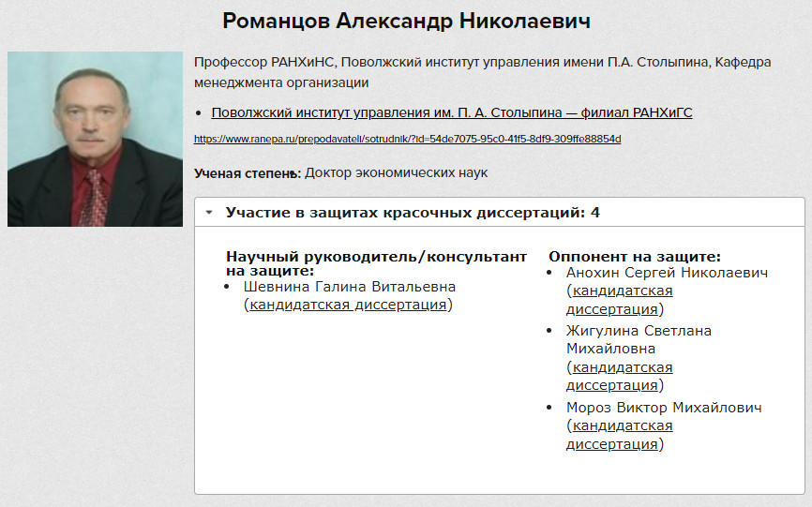Click the heading Оппонент на защите
812x507 pixels.
tap(635, 257)
